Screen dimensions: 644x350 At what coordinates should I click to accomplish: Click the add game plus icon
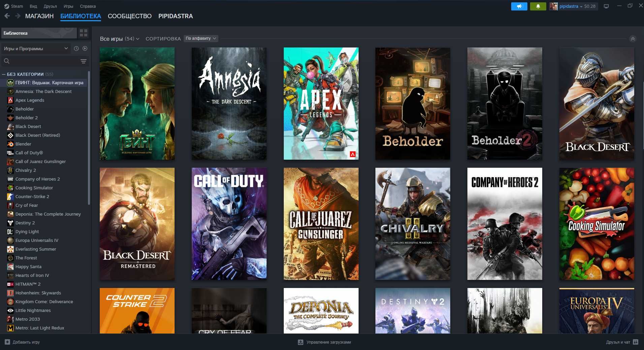click(x=7, y=342)
